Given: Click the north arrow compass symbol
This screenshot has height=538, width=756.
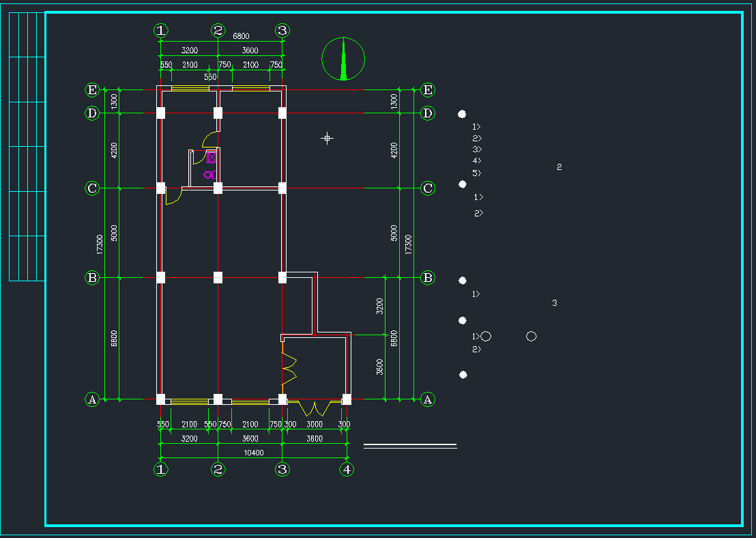Looking at the screenshot, I should pyautogui.click(x=343, y=59).
